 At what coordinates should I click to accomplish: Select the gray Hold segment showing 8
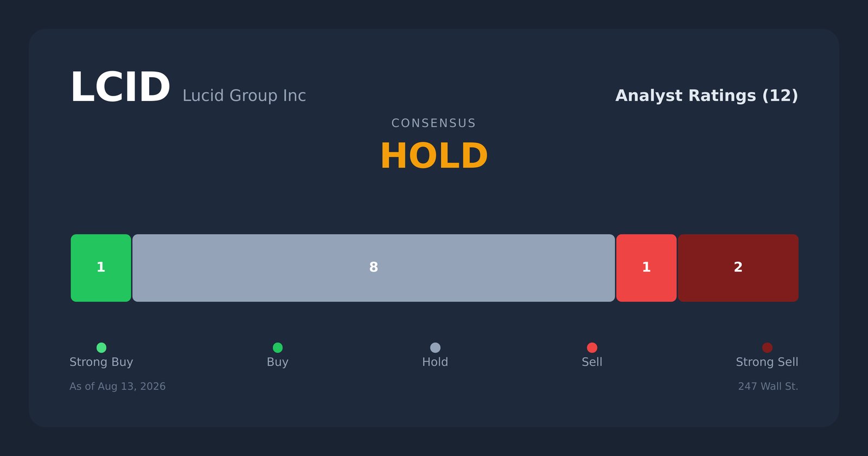[x=374, y=268]
